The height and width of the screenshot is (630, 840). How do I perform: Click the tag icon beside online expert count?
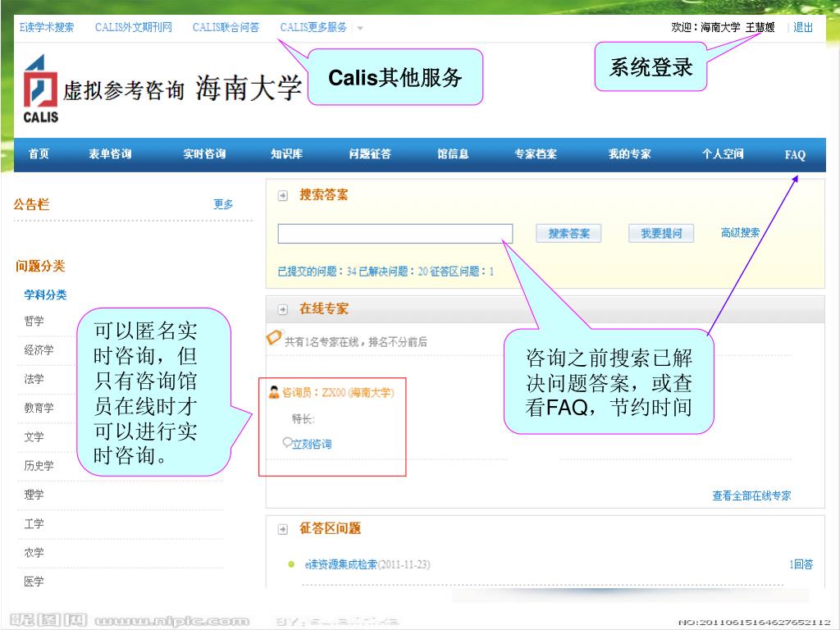pyautogui.click(x=274, y=337)
